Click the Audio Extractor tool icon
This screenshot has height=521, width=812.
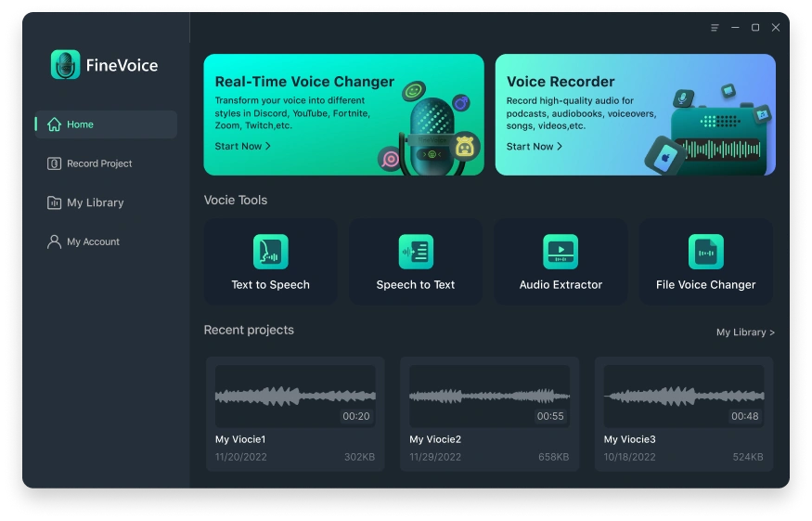[561, 252]
